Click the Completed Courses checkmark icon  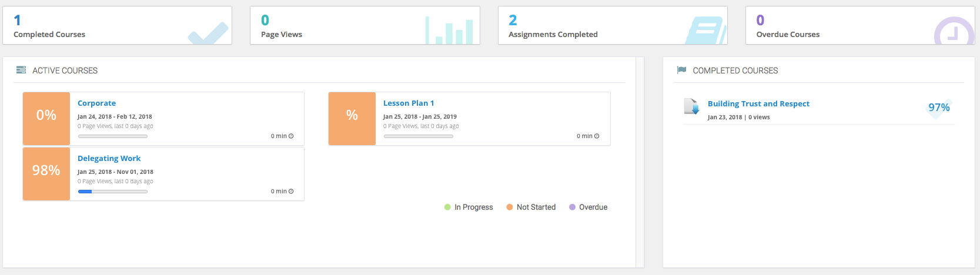point(208,34)
